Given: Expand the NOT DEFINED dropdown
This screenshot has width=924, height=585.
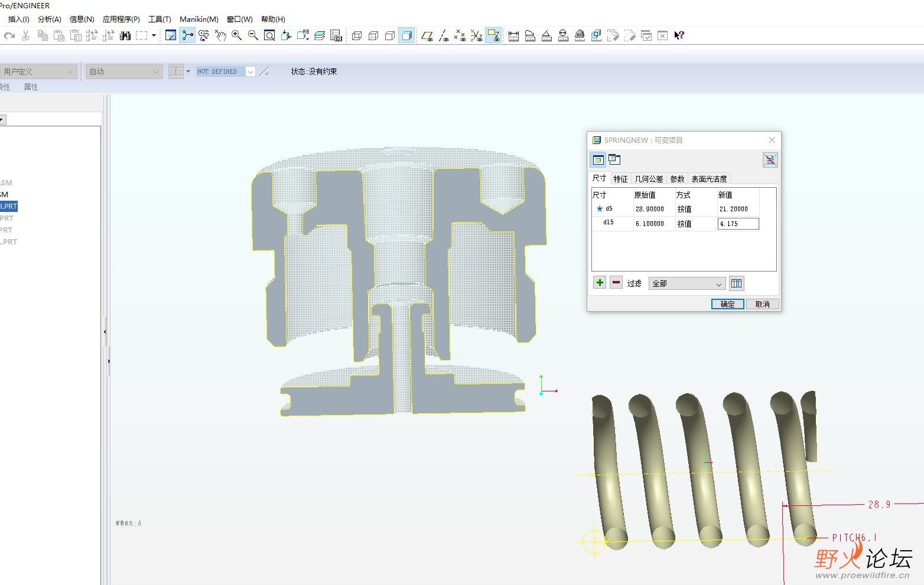Looking at the screenshot, I should (250, 72).
